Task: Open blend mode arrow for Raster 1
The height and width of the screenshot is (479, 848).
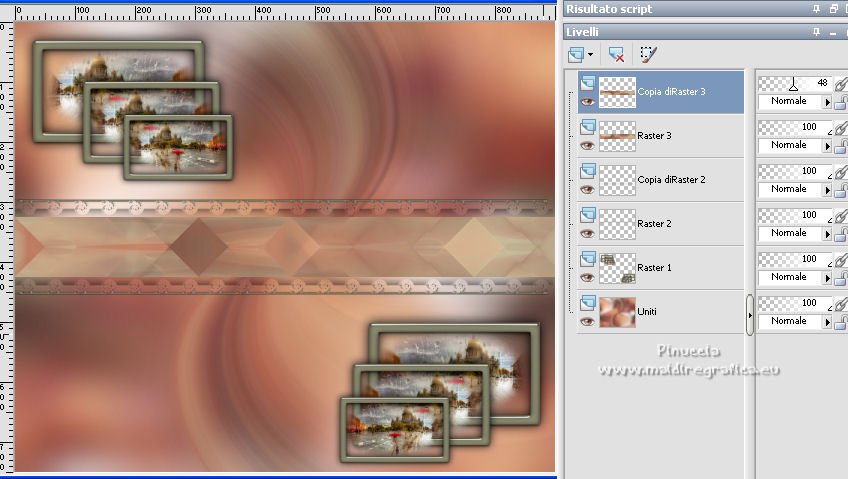Action: coord(827,277)
